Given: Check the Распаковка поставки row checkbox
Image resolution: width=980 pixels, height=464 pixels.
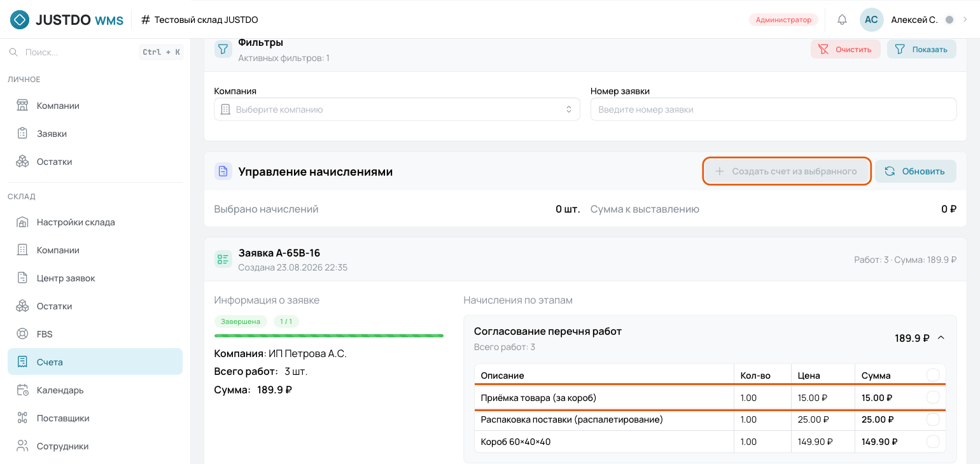Looking at the screenshot, I should [x=933, y=419].
